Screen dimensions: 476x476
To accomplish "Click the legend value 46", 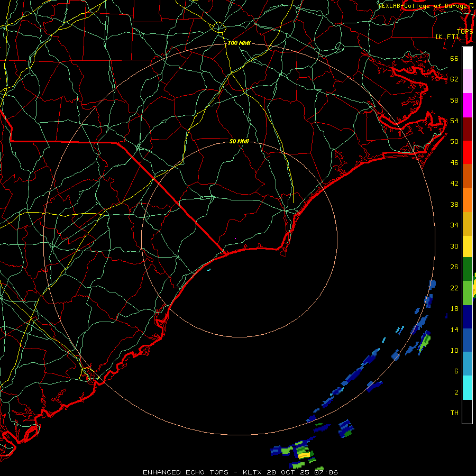I will (454, 163).
